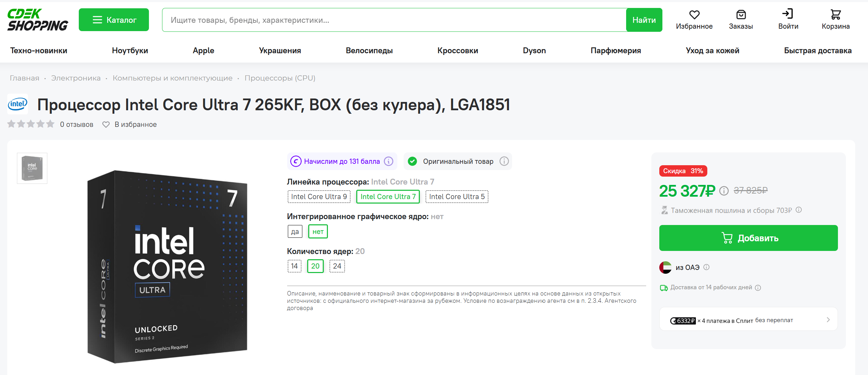This screenshot has width=868, height=375.
Task: Expand the Сплит payments chevron arrow
Action: [x=828, y=320]
